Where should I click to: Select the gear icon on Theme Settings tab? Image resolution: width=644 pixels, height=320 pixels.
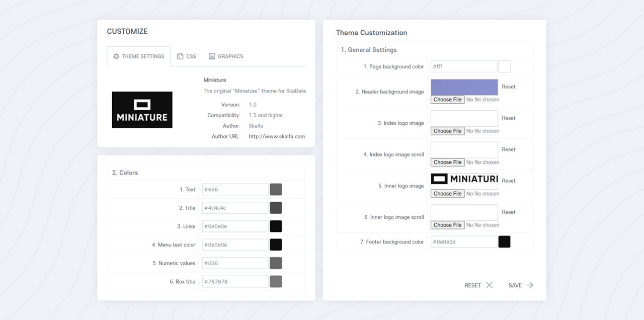115,56
